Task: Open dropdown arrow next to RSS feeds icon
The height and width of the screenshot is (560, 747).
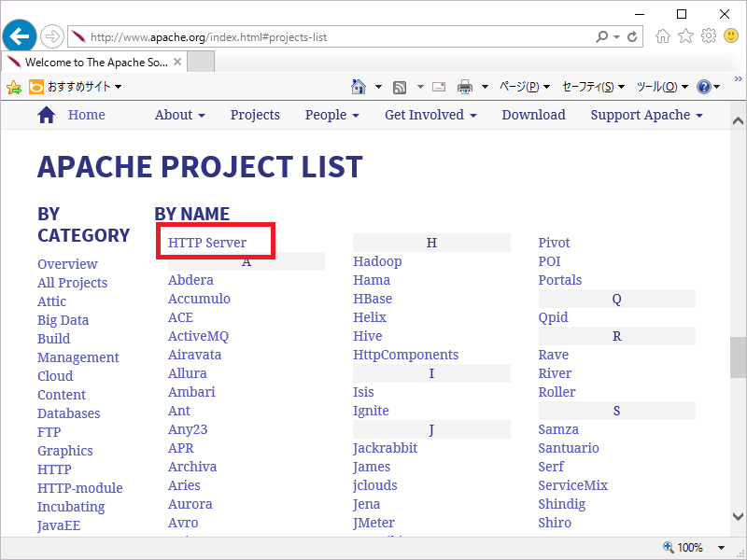Action: tap(420, 87)
